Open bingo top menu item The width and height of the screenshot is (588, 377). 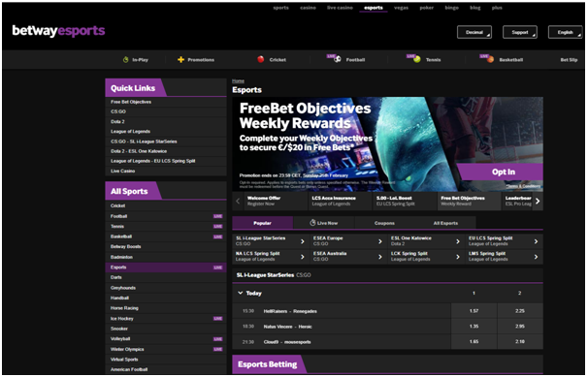click(x=451, y=8)
